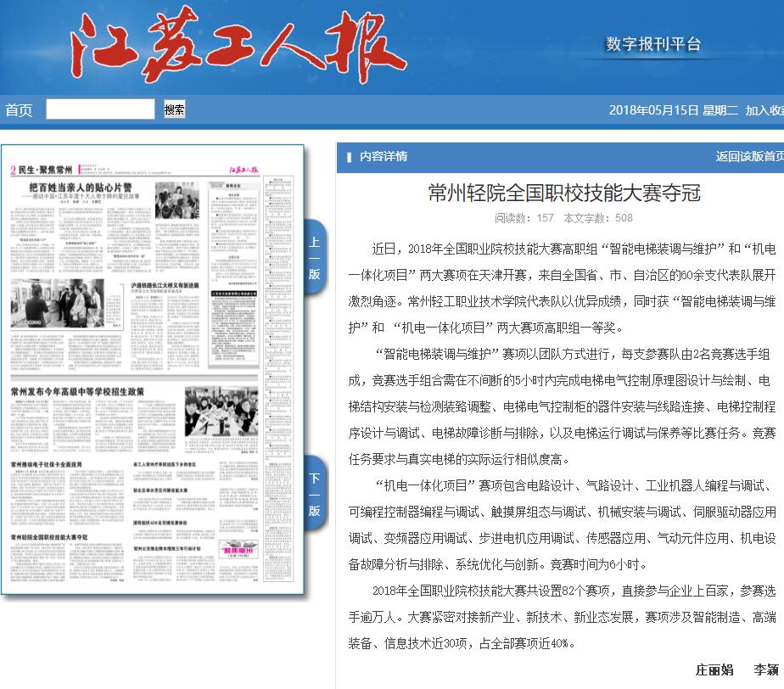Go to previous page with 上一版

(315, 257)
